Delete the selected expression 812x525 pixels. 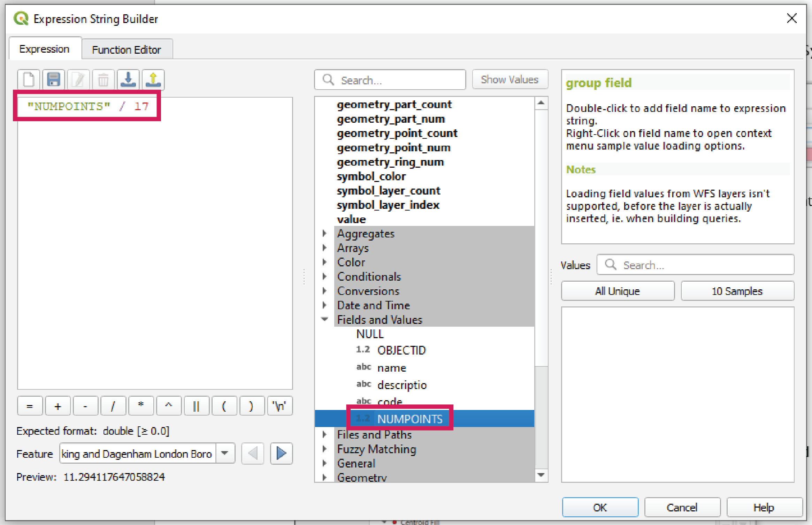[x=103, y=79]
